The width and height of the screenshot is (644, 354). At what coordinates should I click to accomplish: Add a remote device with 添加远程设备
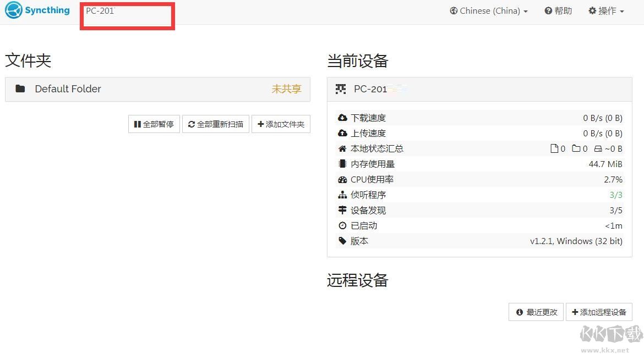[x=599, y=312]
